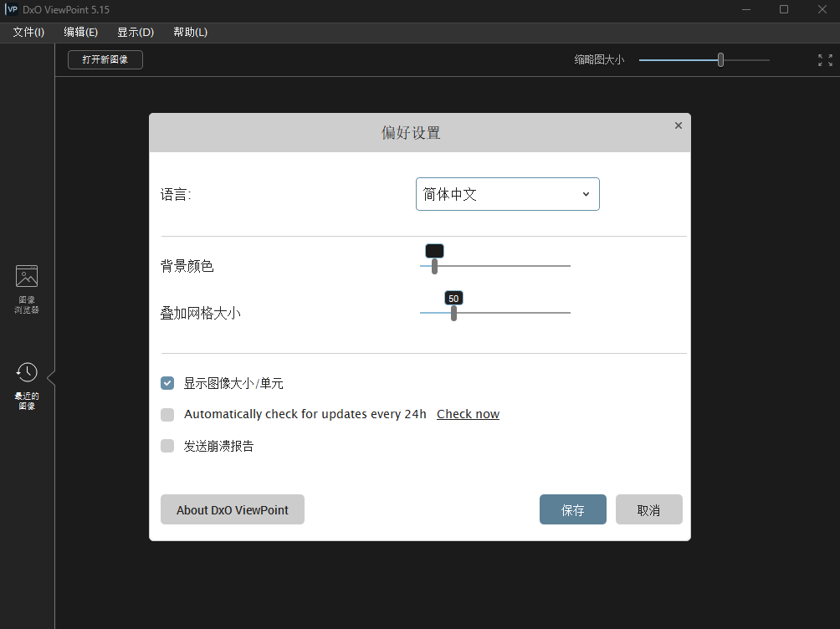840x629 pixels.
Task: Open the 编辑(E) menu
Action: tap(80, 32)
